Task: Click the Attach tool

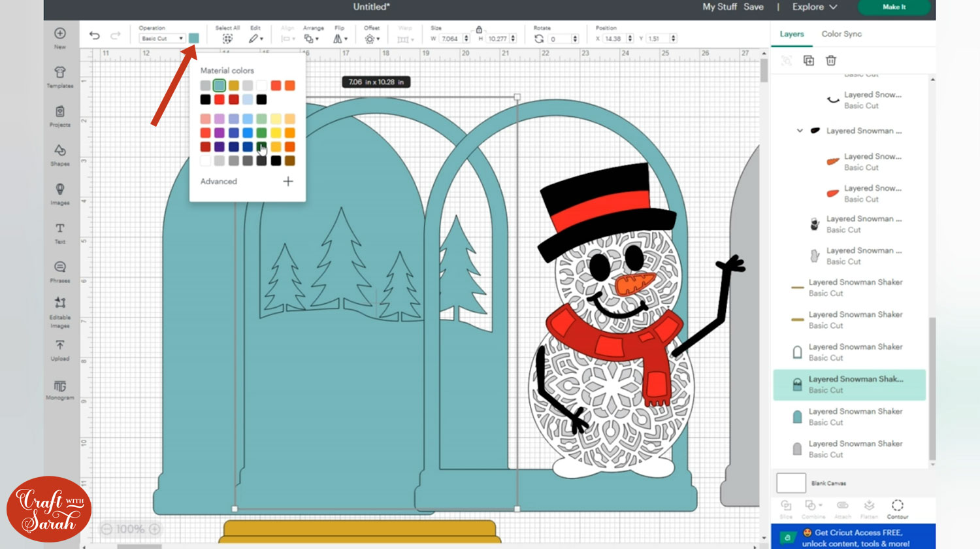Action: 843,509
